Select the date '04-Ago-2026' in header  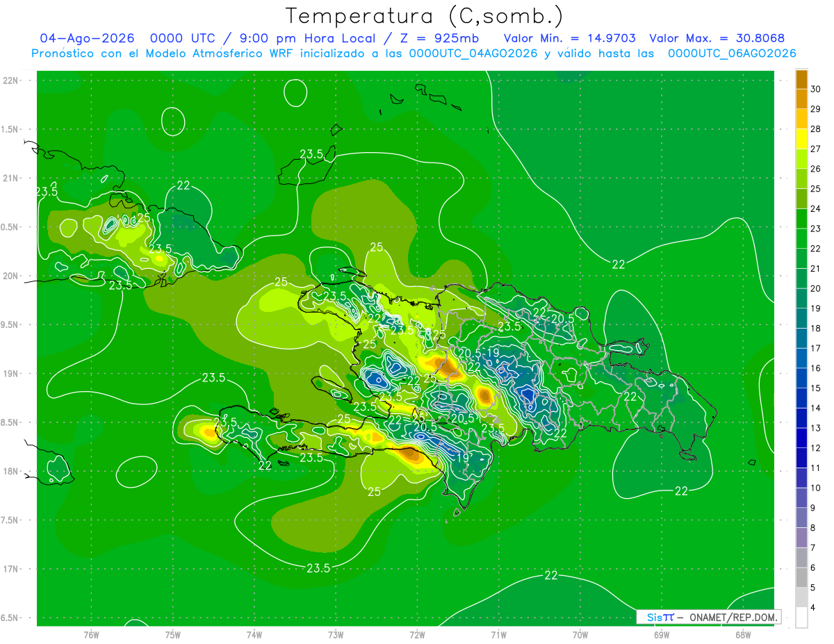click(86, 39)
